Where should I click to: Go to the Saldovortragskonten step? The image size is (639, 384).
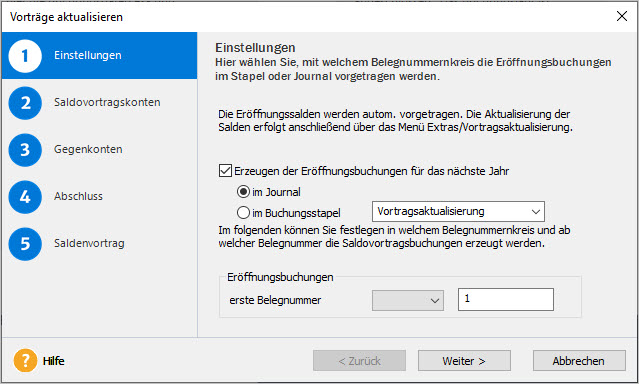107,102
